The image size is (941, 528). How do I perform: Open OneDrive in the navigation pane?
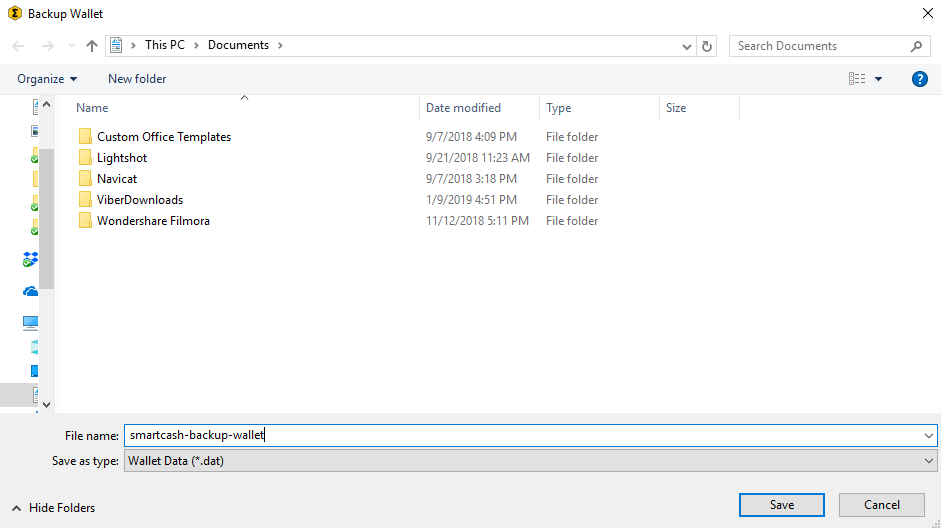tap(30, 292)
